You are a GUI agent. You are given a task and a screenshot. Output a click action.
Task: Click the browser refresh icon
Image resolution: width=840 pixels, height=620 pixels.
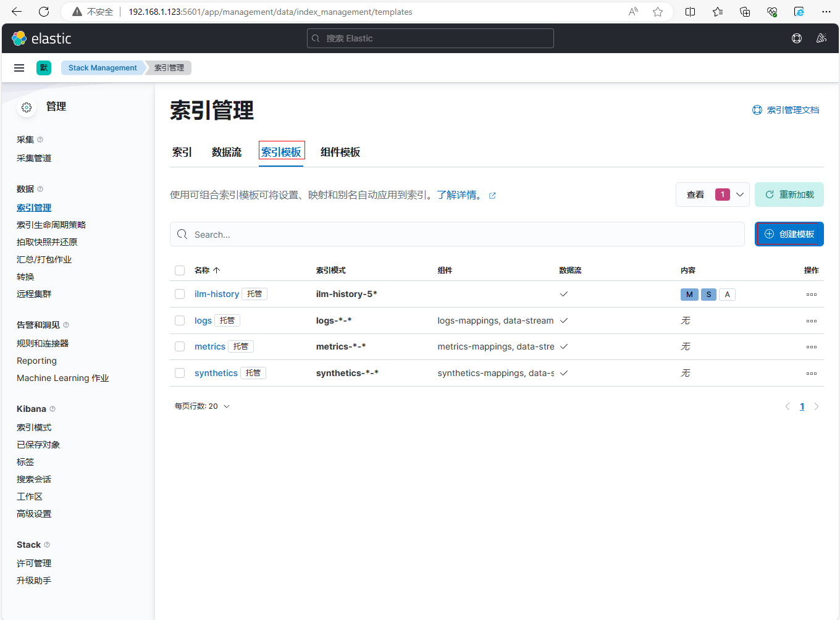click(44, 12)
